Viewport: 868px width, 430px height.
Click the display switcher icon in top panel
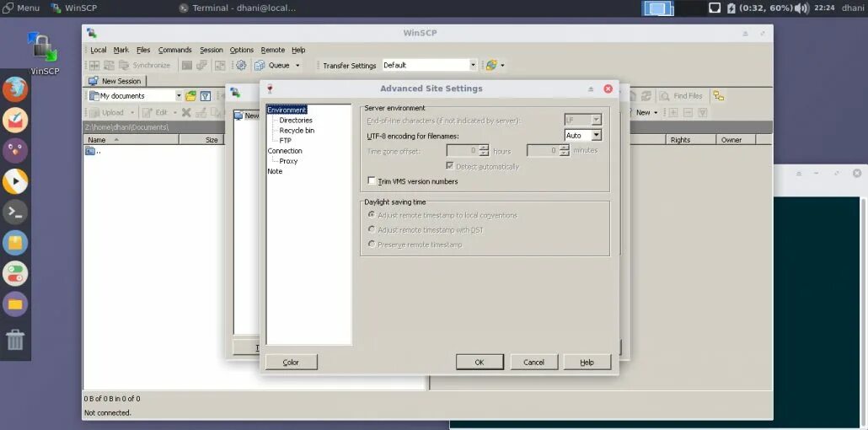(657, 8)
